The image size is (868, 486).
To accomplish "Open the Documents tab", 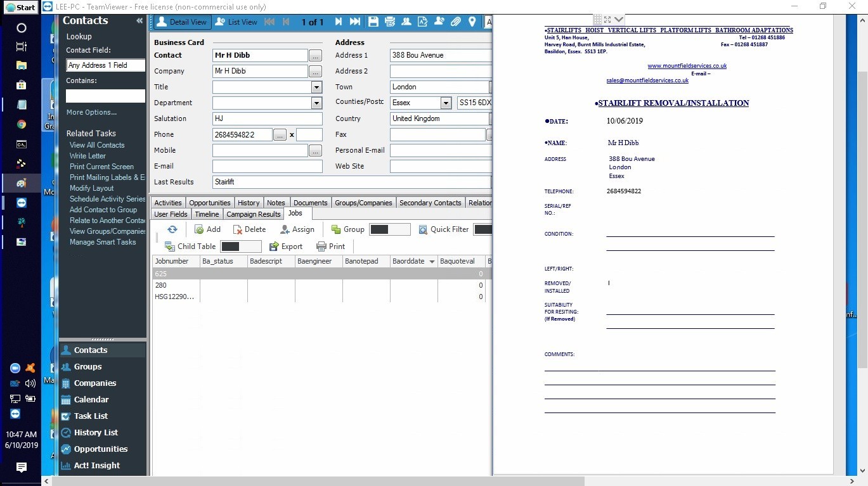I will [x=311, y=203].
